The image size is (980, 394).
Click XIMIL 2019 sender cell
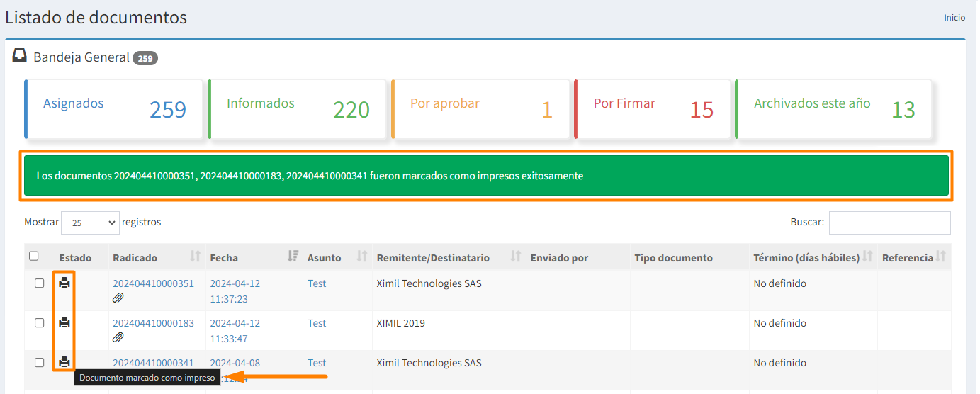pos(401,323)
